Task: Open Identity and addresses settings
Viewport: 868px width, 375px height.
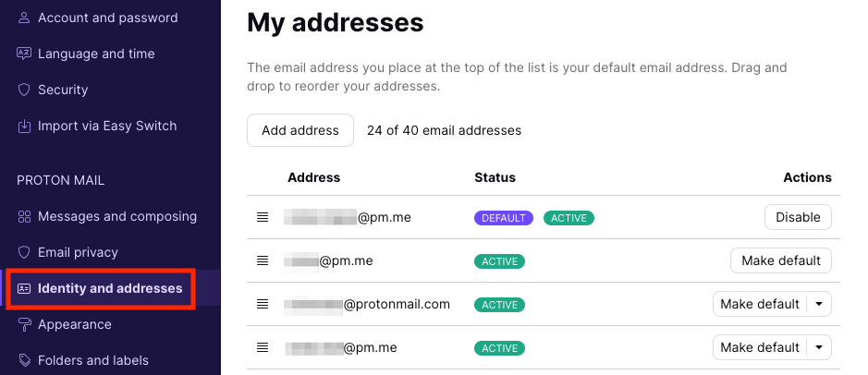Action: point(109,288)
